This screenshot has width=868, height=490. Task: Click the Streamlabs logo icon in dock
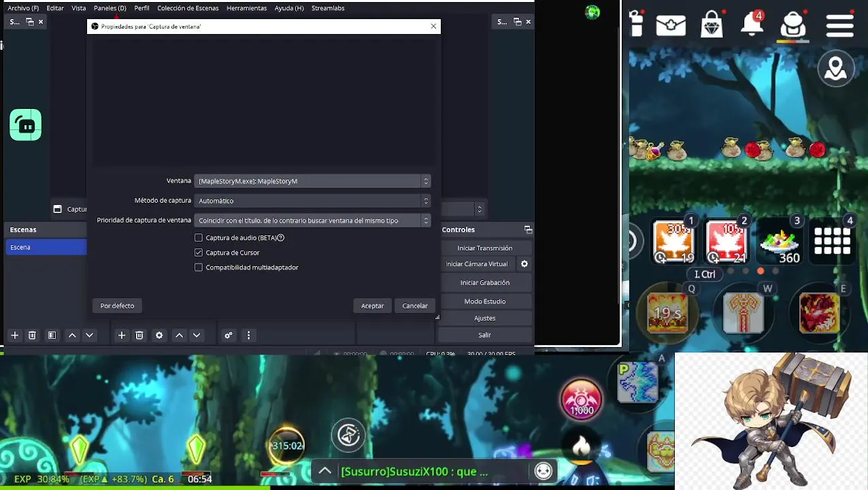point(26,125)
